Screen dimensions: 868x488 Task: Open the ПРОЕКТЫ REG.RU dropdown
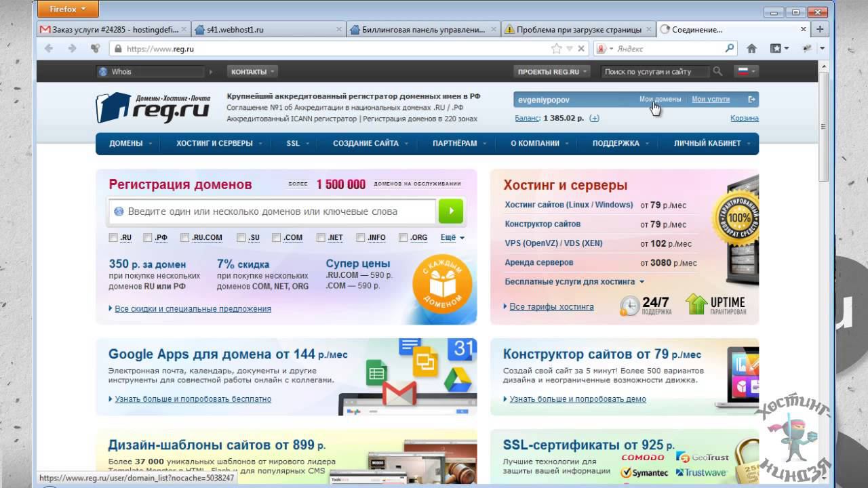click(552, 71)
